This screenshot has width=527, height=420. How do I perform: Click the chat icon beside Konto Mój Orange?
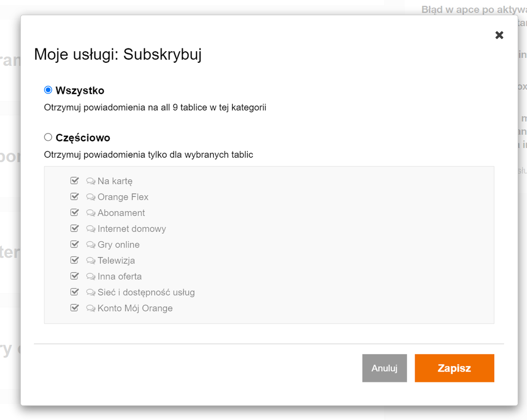91,308
